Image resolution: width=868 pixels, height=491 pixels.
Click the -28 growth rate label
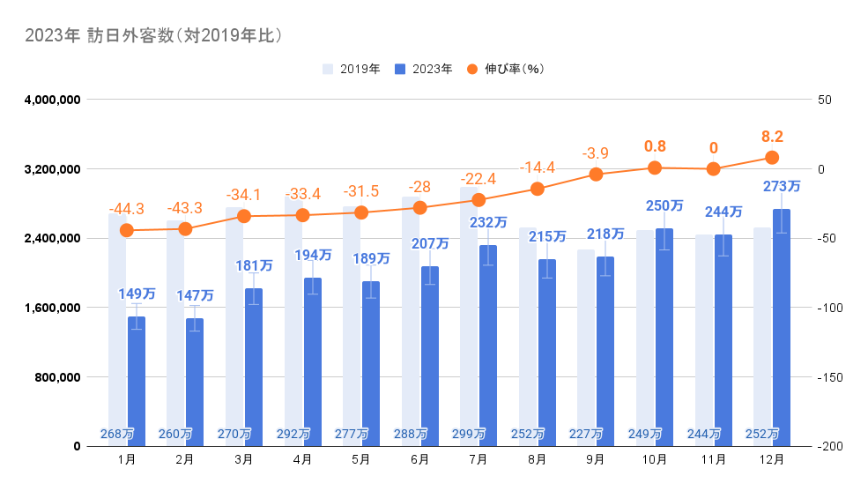tap(419, 187)
